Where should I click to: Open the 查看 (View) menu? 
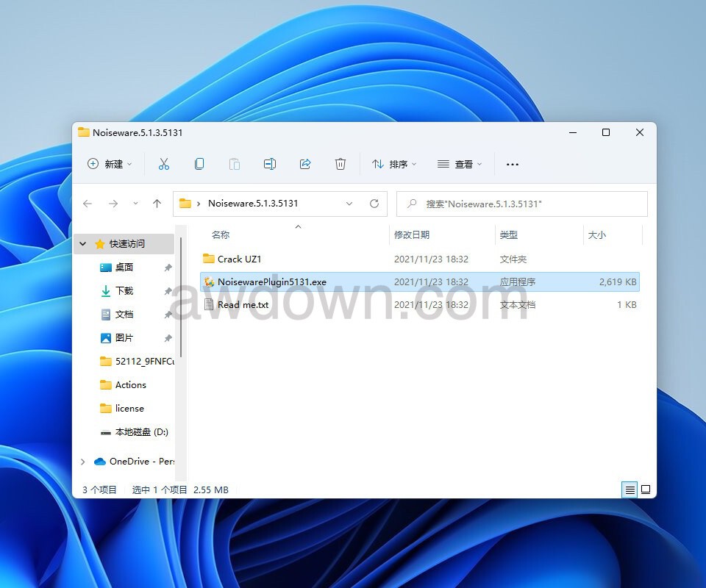460,164
